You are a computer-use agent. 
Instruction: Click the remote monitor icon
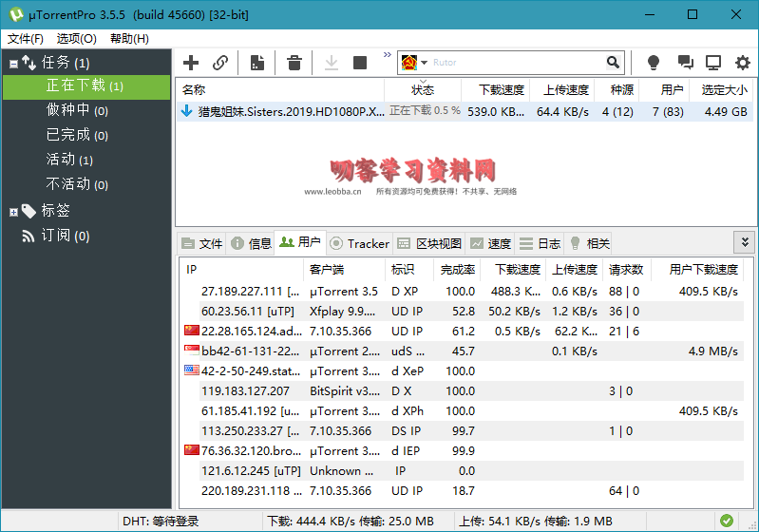pos(713,63)
